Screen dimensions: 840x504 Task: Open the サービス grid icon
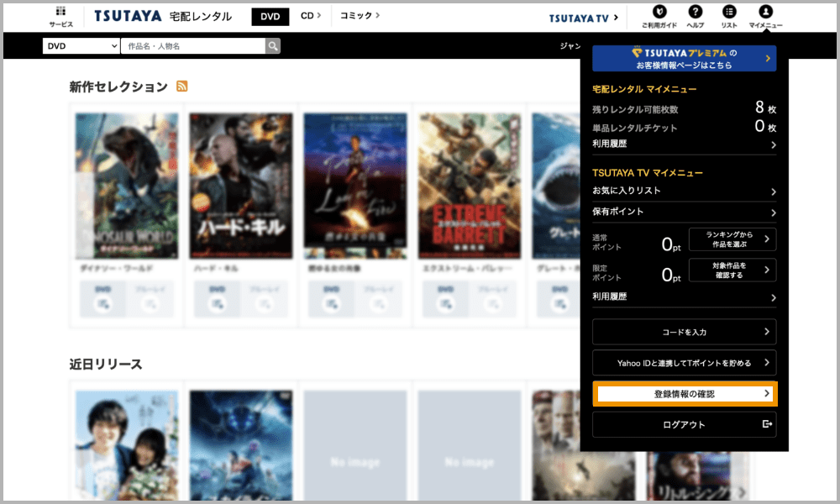60,12
